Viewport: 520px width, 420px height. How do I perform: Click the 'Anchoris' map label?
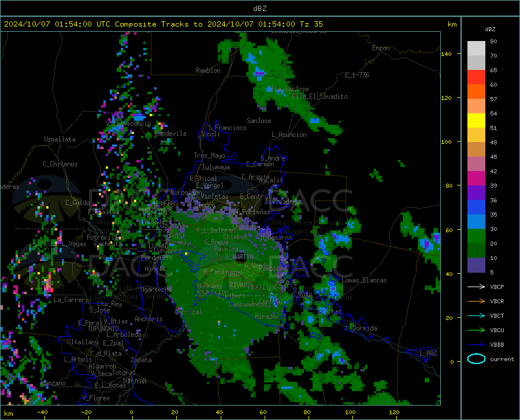click(148, 319)
